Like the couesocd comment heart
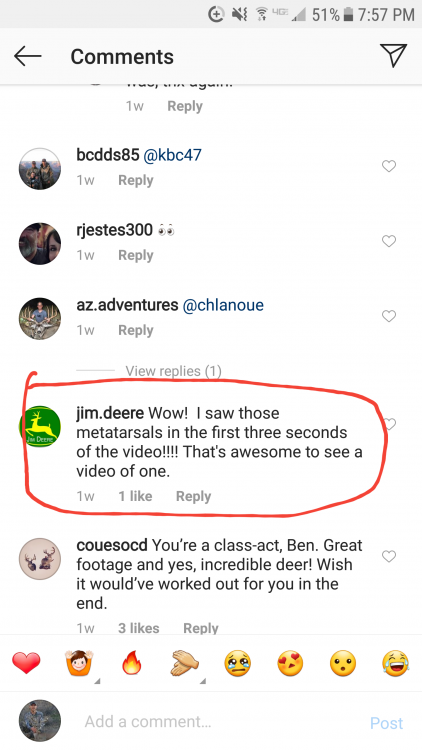The width and height of the screenshot is (422, 750). point(389,556)
